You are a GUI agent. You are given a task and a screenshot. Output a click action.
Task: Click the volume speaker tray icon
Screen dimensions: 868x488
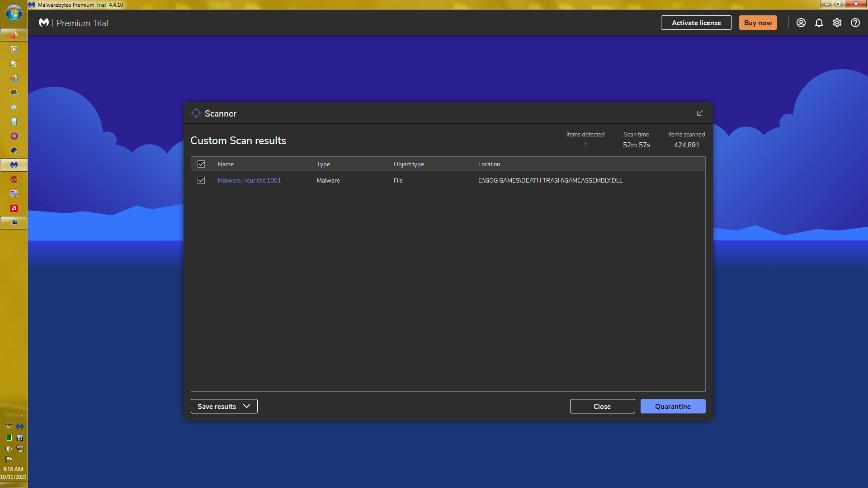[9, 449]
